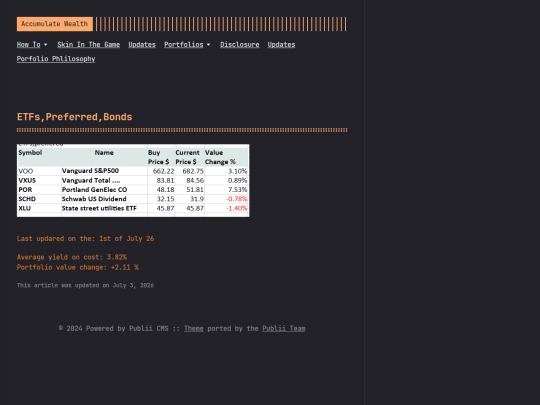Image resolution: width=540 pixels, height=405 pixels.
Task: Open the Theme footer link
Action: point(194,329)
